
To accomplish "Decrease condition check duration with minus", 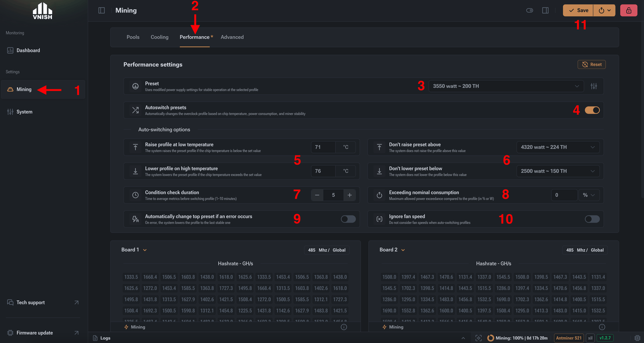I will tap(317, 195).
